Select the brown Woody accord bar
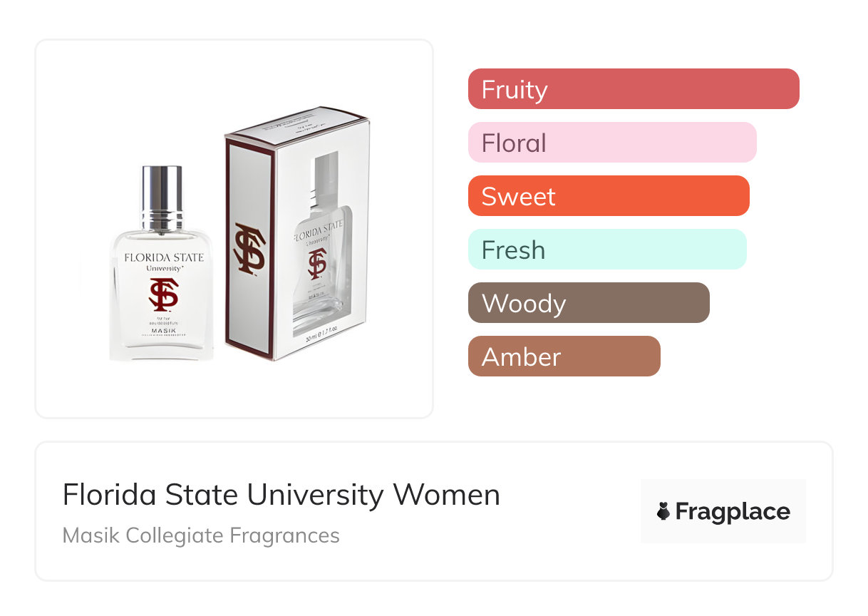The image size is (868, 616). coord(588,303)
